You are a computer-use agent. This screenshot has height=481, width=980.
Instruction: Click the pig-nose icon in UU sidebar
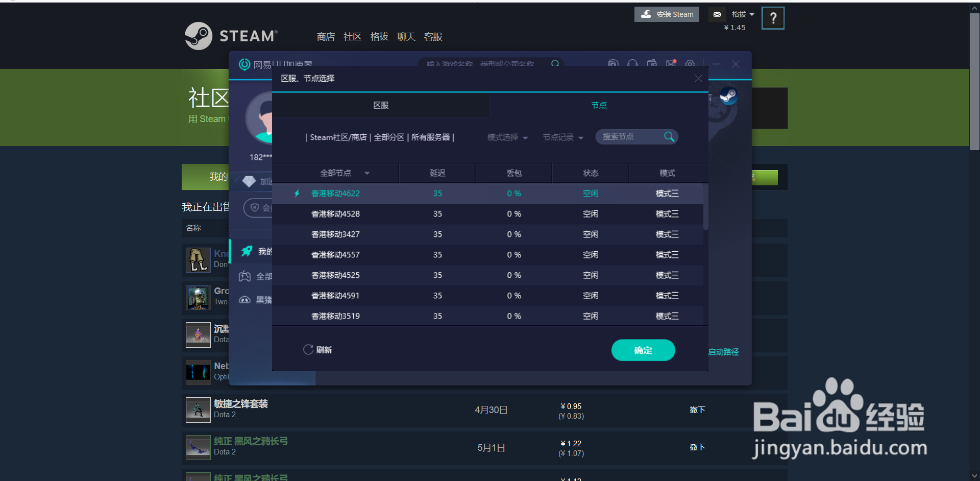(x=245, y=300)
